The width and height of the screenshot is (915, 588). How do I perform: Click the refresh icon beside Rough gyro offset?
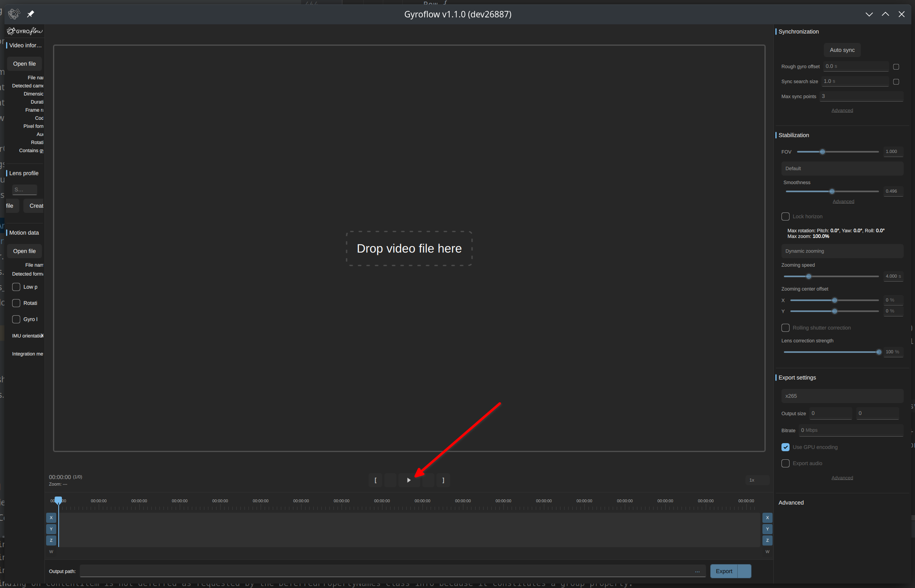pos(896,66)
